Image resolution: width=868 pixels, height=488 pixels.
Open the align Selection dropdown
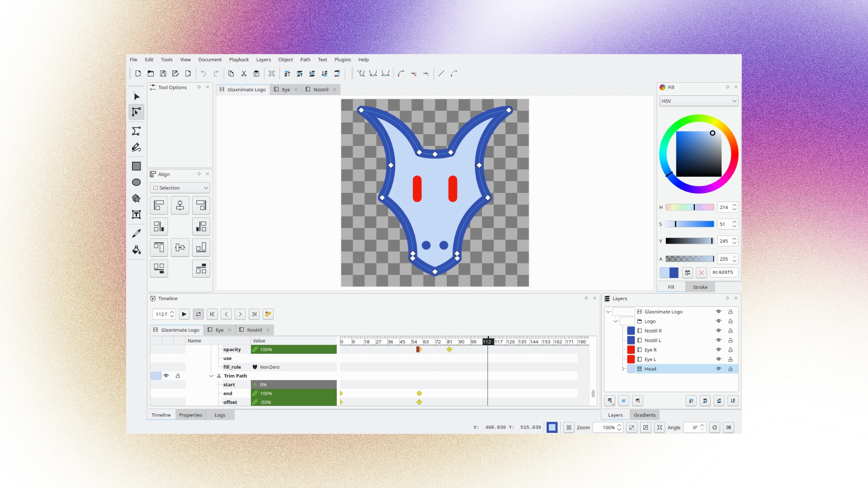click(x=180, y=188)
